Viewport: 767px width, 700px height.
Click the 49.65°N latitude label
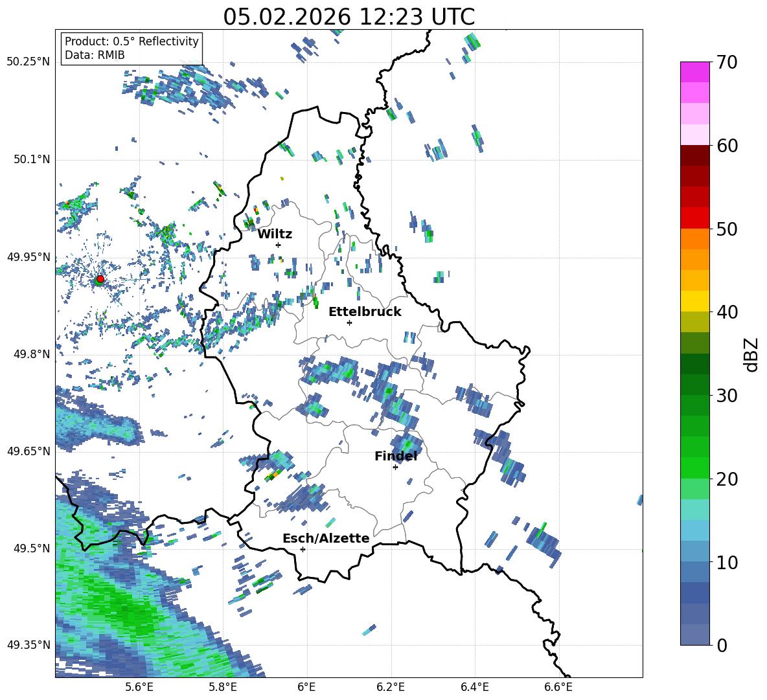[x=29, y=451]
